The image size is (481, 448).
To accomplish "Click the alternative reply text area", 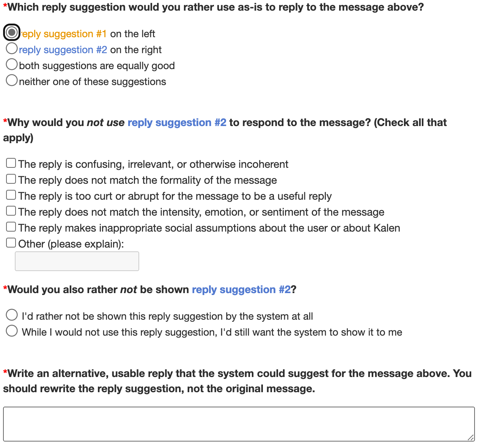I will tap(239, 424).
